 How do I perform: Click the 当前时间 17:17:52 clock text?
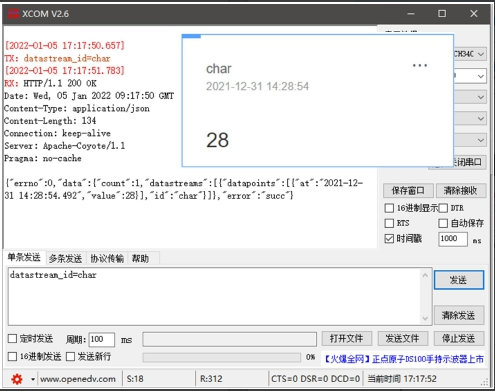pyautogui.click(x=402, y=379)
